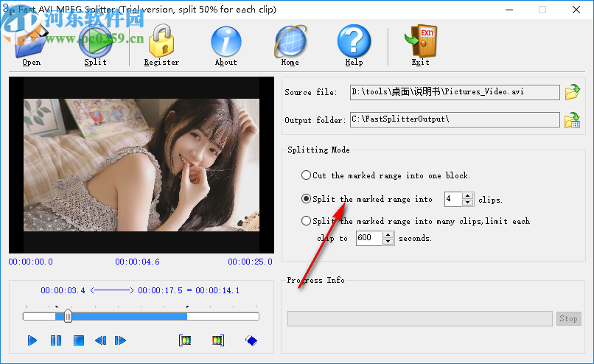Click the seconds field showing 600
594x364 pixels.
369,238
